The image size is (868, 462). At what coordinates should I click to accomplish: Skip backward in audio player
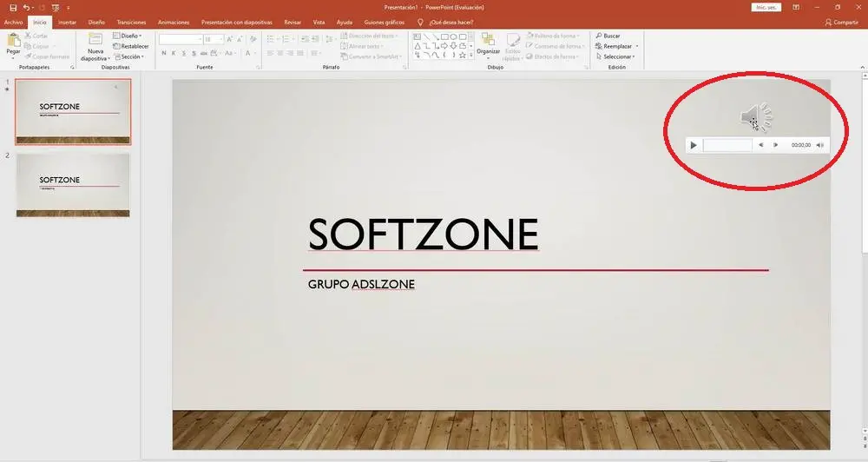760,145
